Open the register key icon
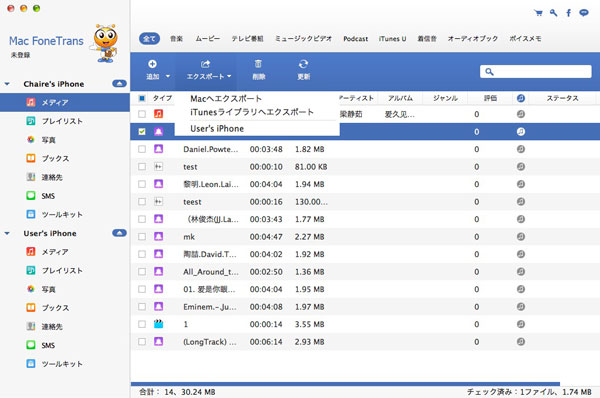This screenshot has height=398, width=600. (553, 13)
